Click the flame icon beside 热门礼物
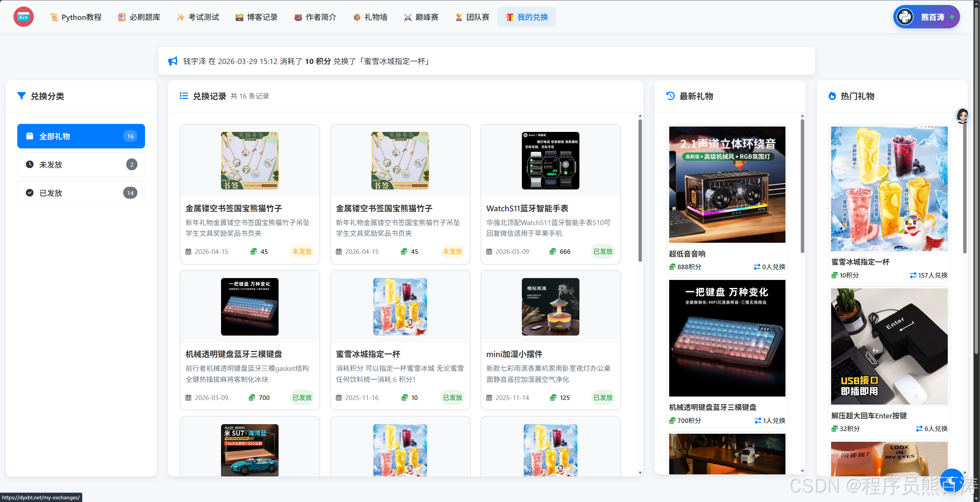This screenshot has height=502, width=980. point(832,96)
